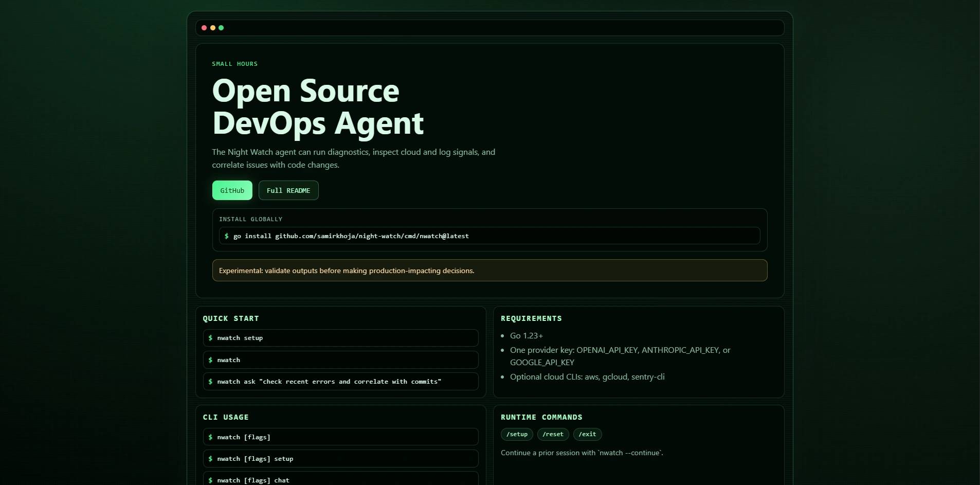Click the 'nwatch setup' quick start command

click(340, 338)
